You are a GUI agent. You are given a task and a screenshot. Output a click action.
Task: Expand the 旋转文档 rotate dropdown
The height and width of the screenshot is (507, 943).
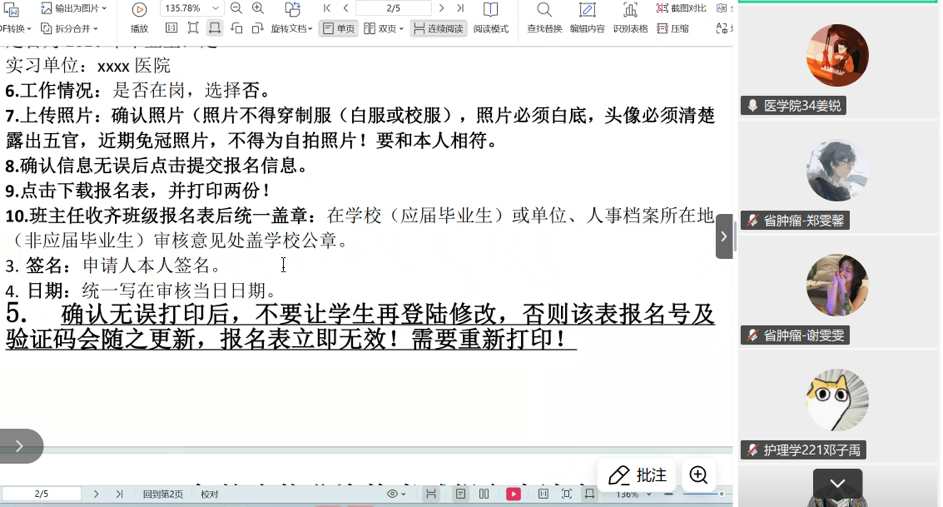pyautogui.click(x=292, y=29)
